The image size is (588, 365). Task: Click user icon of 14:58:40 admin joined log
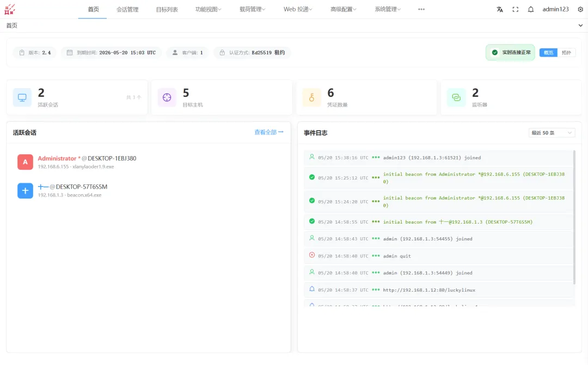tap(311, 272)
